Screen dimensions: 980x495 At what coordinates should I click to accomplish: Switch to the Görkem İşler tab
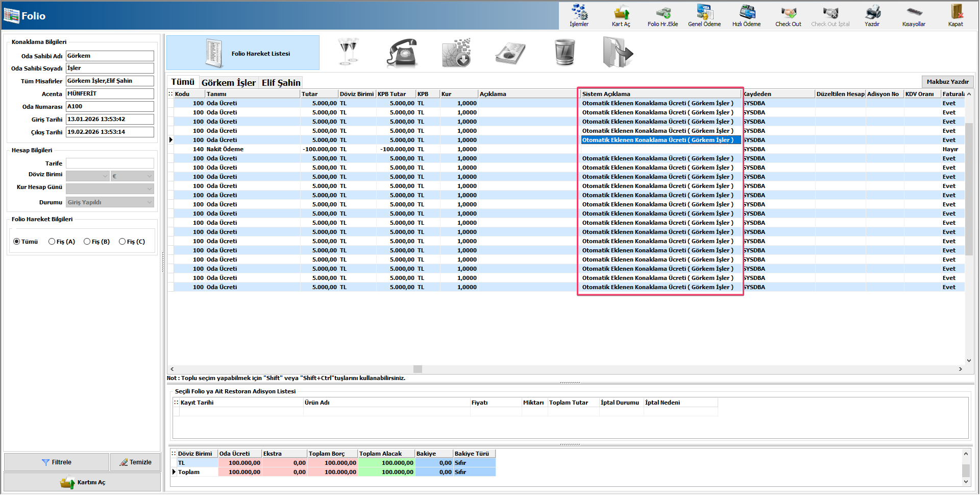tap(228, 83)
